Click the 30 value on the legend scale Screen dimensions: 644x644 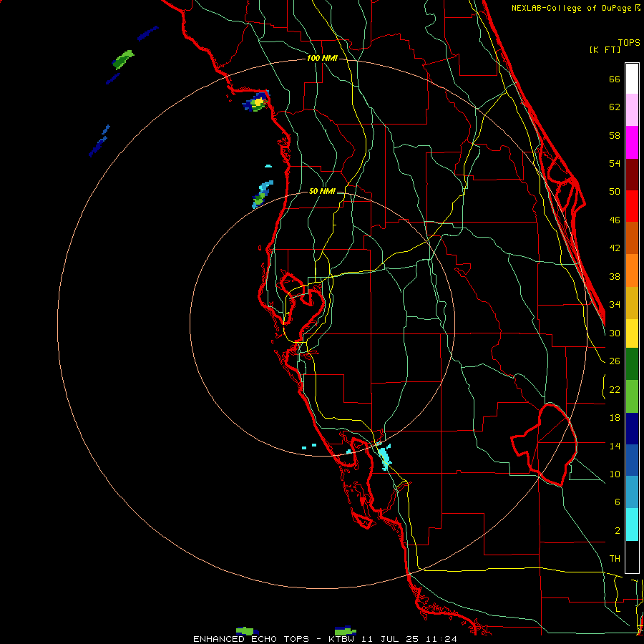615,333
